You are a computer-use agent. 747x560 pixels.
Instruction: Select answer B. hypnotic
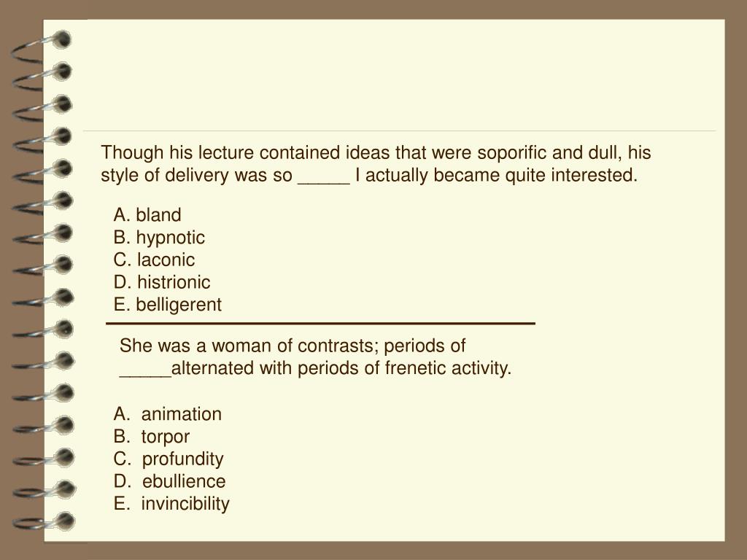[159, 237]
